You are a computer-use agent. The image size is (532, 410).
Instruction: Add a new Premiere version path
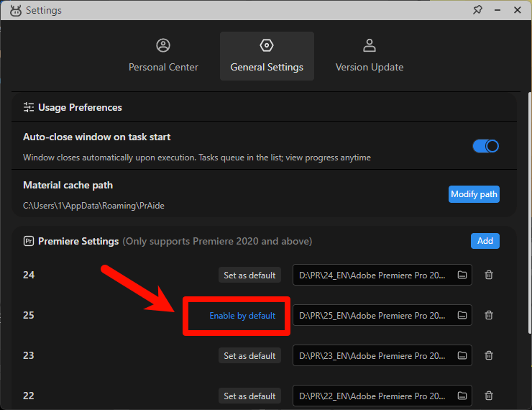485,241
